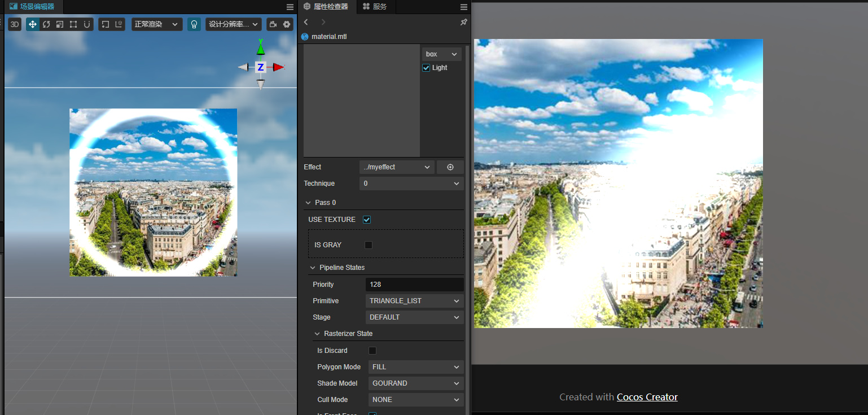Click the game preview image

(619, 184)
